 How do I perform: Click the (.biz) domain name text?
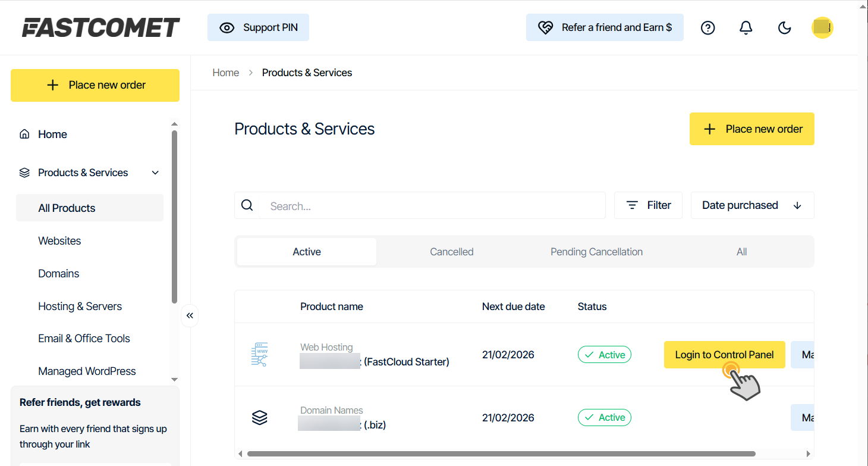click(375, 425)
